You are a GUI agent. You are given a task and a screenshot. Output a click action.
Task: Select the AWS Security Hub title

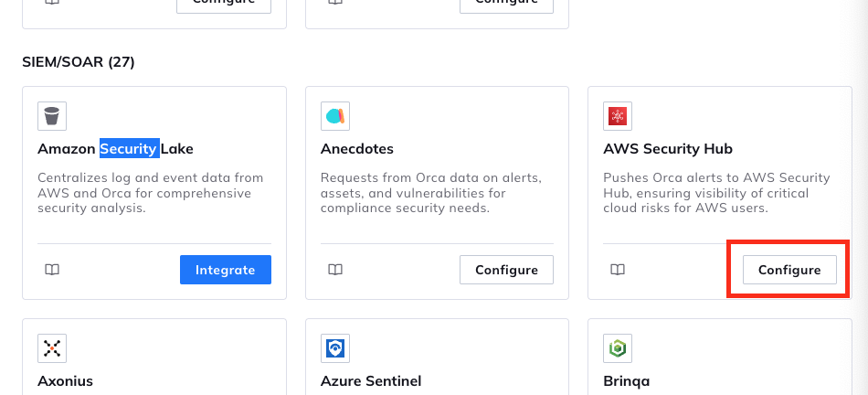tap(668, 149)
